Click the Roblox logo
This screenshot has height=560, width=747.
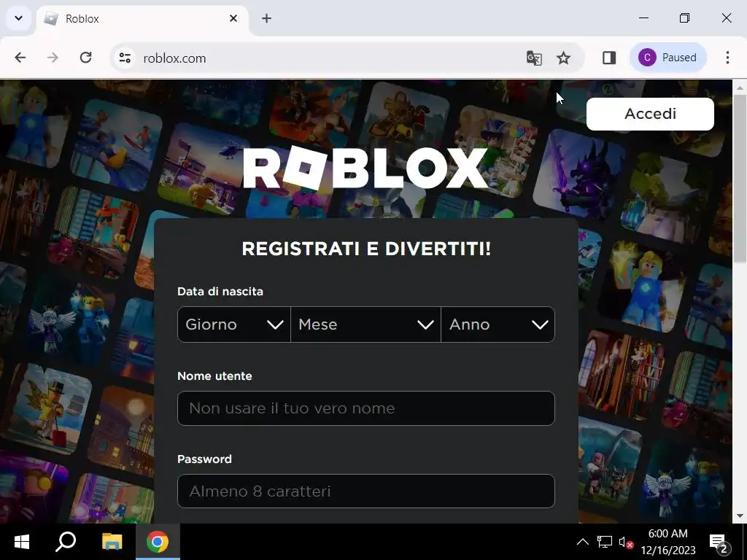coord(365,168)
